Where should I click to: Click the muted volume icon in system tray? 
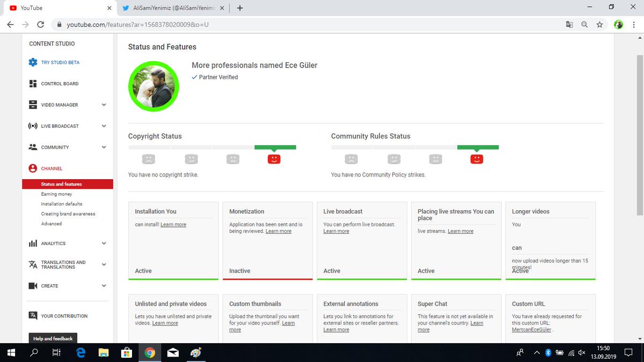pyautogui.click(x=582, y=352)
